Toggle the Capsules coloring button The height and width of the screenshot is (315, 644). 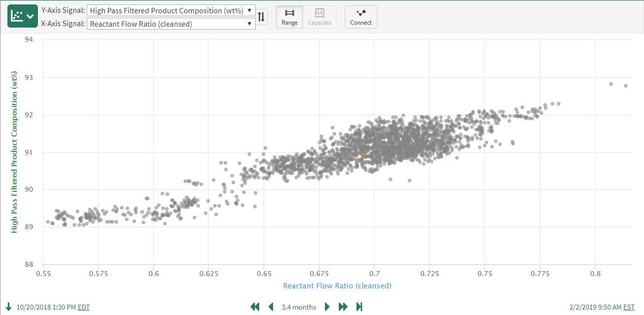(x=319, y=17)
